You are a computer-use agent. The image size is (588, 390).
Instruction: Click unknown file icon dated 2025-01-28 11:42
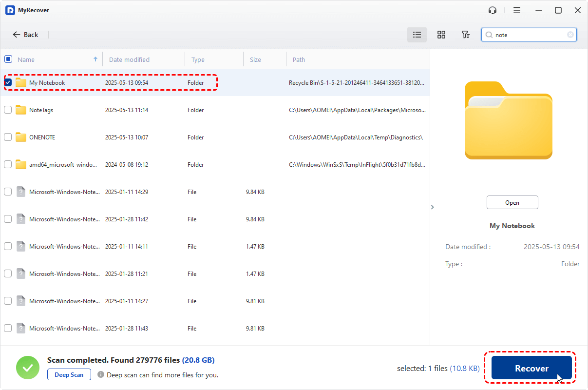tap(20, 219)
